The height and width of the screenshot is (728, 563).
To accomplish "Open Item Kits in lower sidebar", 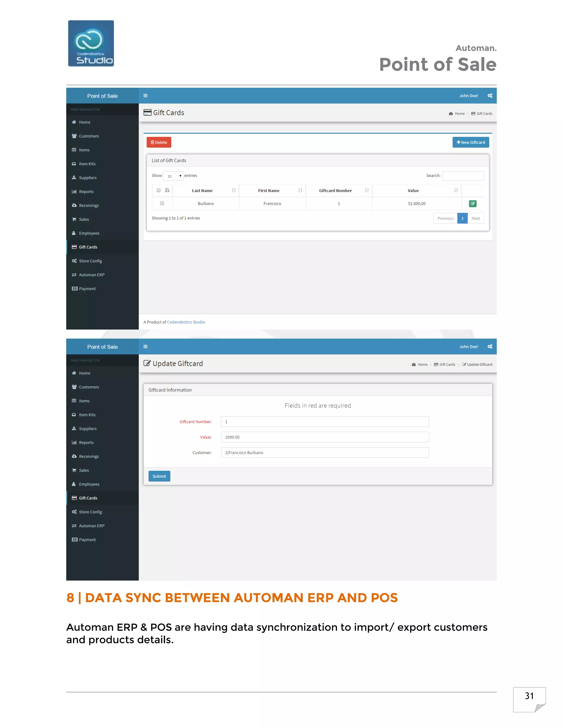I will coord(102,415).
